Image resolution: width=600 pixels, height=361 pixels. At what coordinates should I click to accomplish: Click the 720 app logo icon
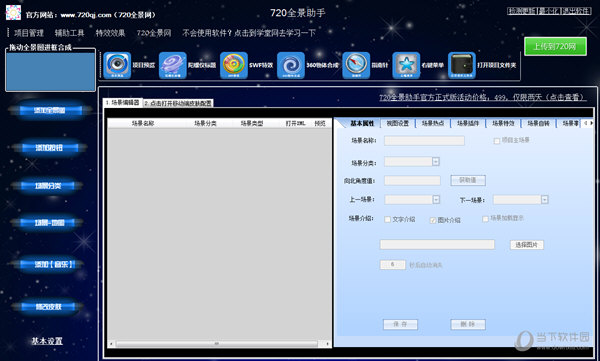pos(13,13)
